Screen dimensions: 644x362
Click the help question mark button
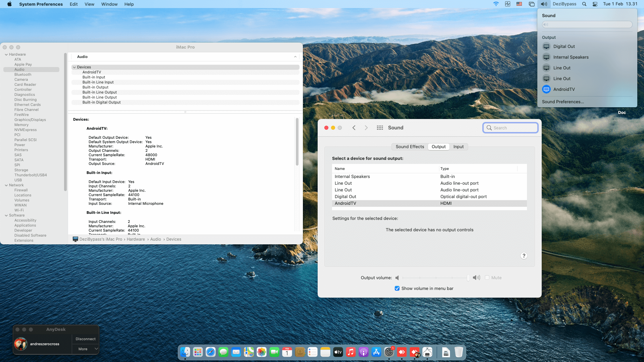pos(524,256)
